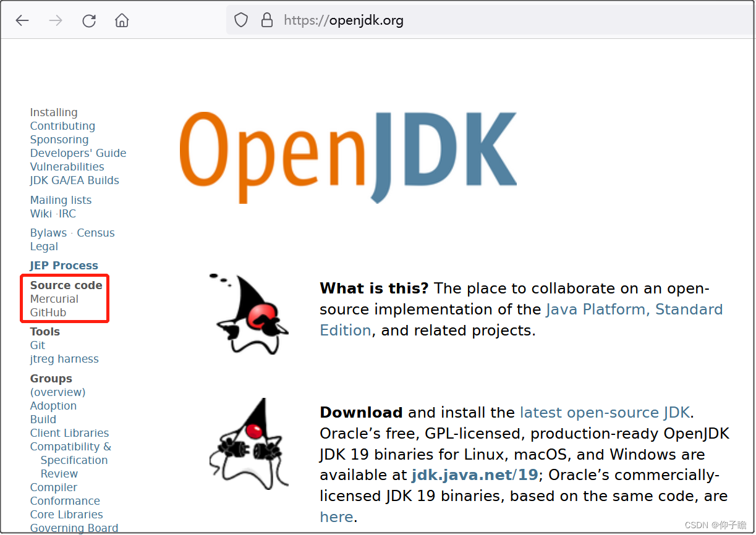The height and width of the screenshot is (535, 756).
Task: Open the Compiler group link
Action: click(x=54, y=487)
